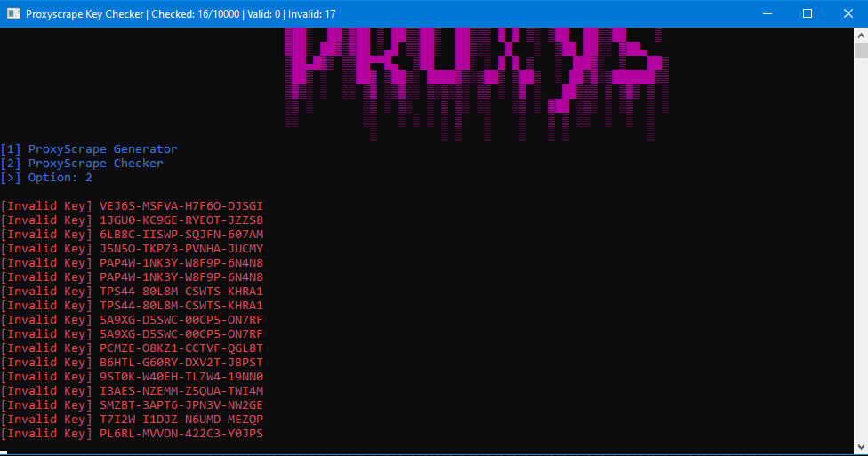Screen dimensions: 868x456
Task: Click invalid key T7I2W-I1DJZ-N6UMD-MEZQP
Action: [181, 420]
